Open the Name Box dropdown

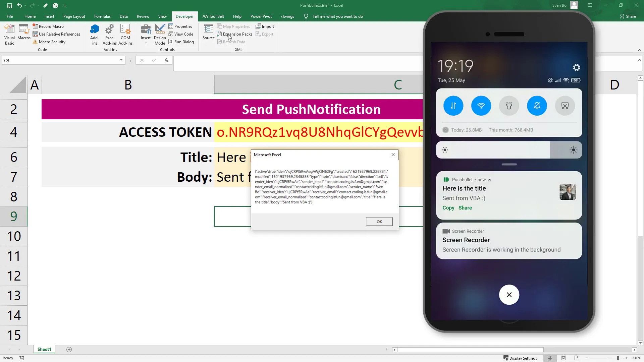click(121, 60)
